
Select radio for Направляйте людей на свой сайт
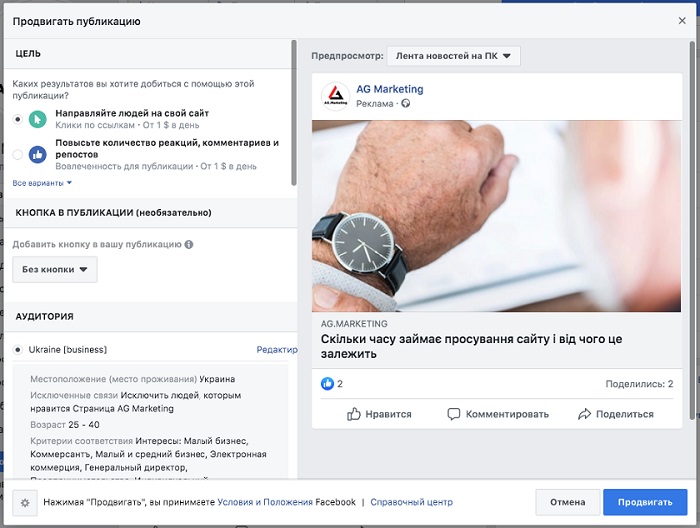click(17, 119)
